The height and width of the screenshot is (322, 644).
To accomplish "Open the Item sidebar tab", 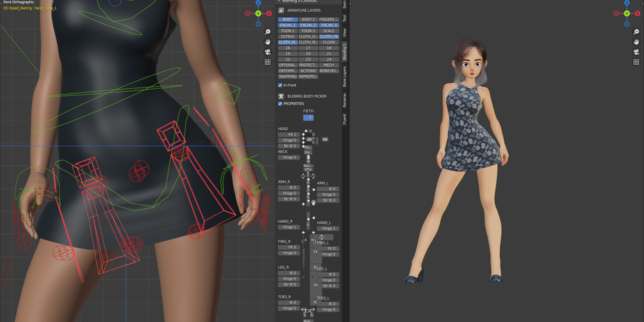I will 345,4.
